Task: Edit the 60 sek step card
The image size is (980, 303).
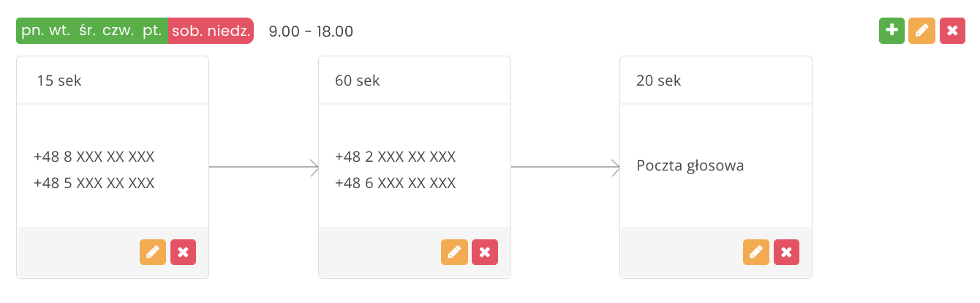Action: (x=454, y=252)
